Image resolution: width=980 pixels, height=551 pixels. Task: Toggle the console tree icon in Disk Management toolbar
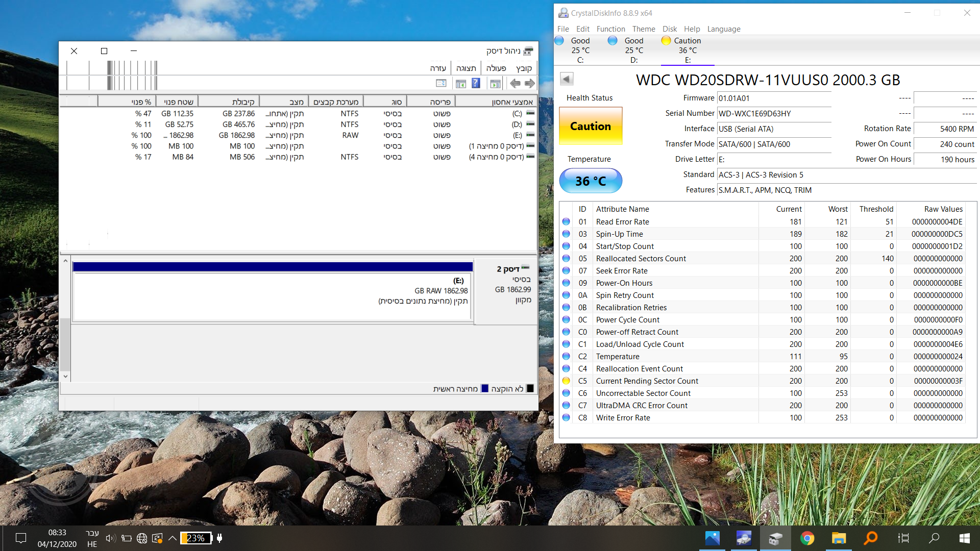[x=495, y=83]
